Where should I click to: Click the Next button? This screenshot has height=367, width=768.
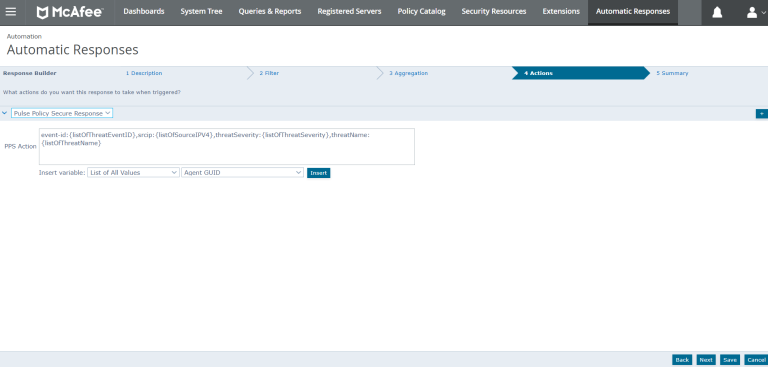[x=706, y=360]
